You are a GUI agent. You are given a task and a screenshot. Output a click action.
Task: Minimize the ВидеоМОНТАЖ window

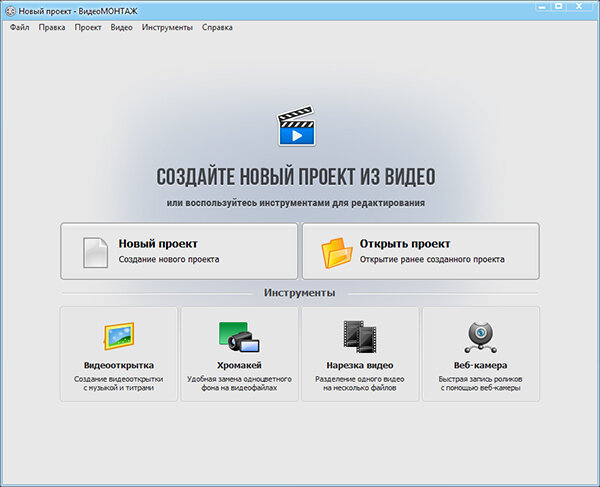[x=542, y=6]
